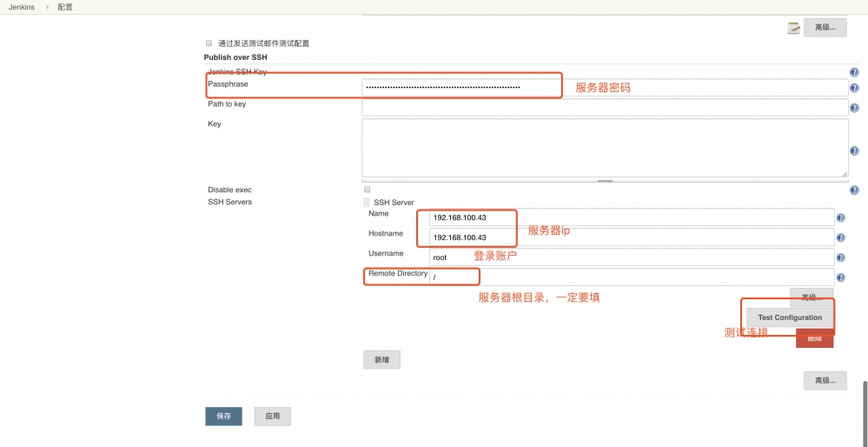Grab the Key textarea resize handle bar

click(x=605, y=181)
